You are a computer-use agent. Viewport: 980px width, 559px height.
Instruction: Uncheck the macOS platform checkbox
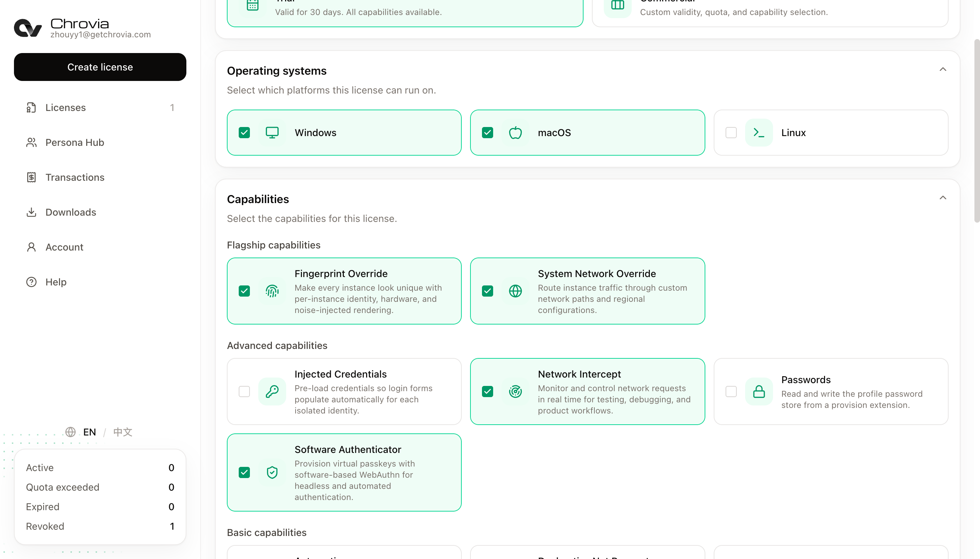(488, 133)
